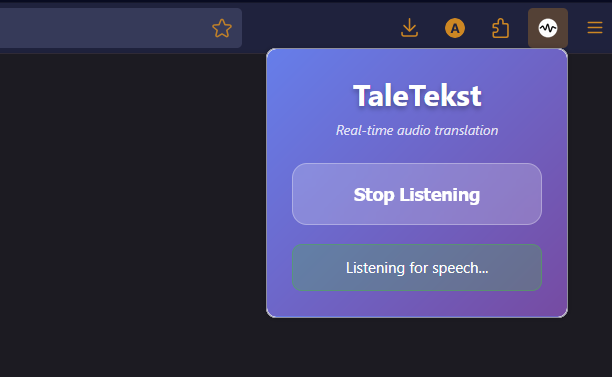Open the browser hamburger application menu
Screen dimensions: 612x377
click(595, 28)
